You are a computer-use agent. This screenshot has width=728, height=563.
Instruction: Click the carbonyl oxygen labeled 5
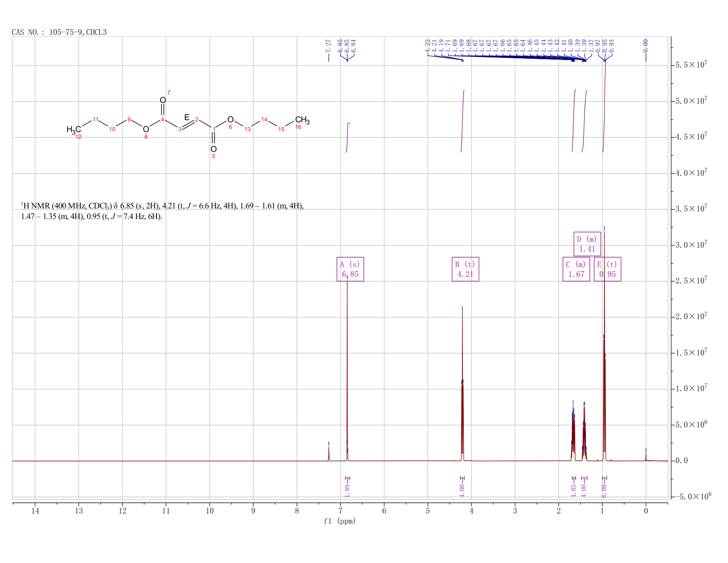point(214,149)
